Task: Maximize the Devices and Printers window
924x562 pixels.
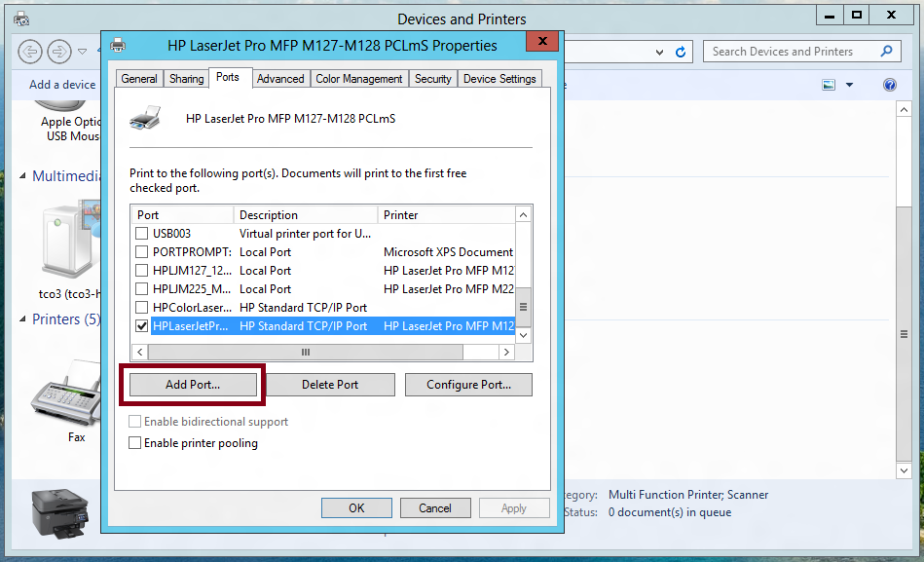Action: [857, 16]
